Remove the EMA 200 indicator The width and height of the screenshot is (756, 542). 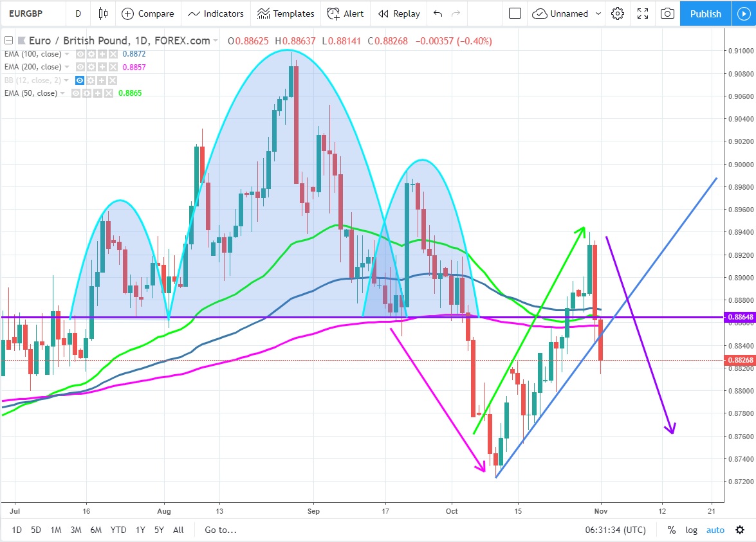[113, 67]
